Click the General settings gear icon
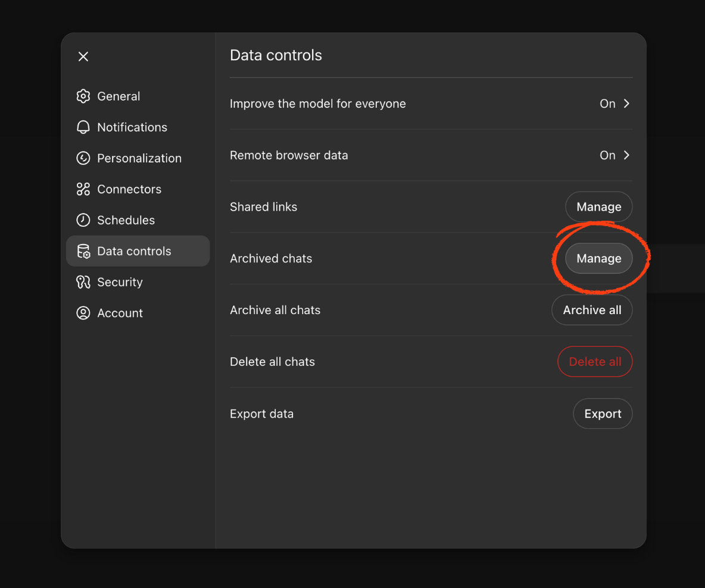This screenshot has height=588, width=705. click(x=83, y=96)
